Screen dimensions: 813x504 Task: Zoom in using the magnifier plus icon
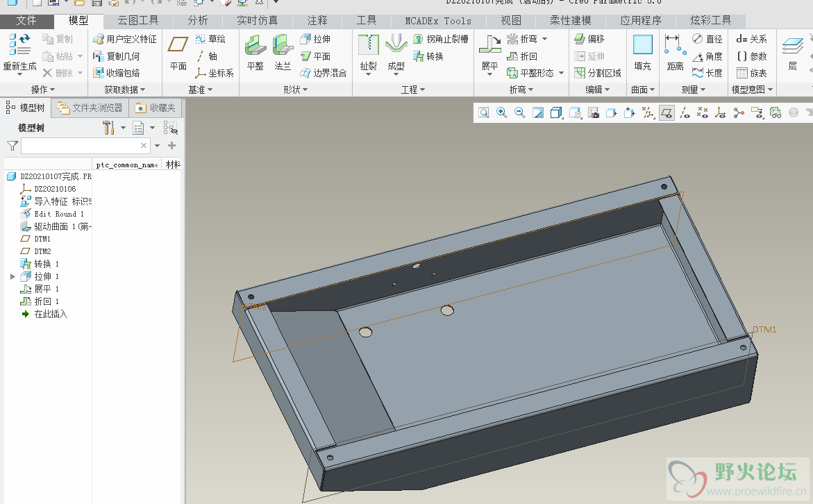pyautogui.click(x=501, y=112)
